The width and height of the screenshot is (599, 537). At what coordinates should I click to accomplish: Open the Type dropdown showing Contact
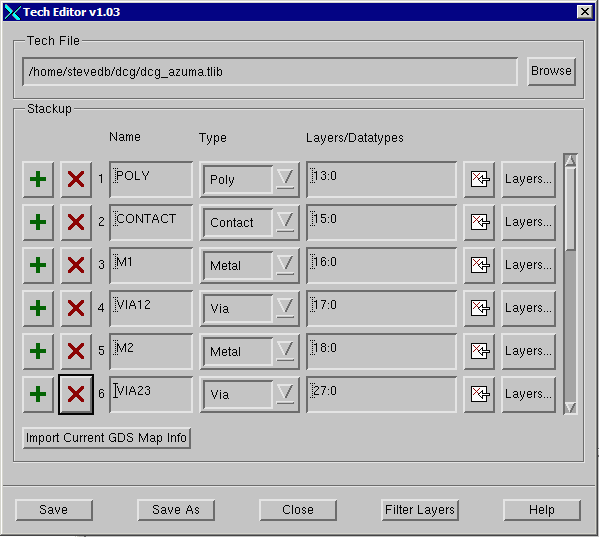pyautogui.click(x=249, y=222)
